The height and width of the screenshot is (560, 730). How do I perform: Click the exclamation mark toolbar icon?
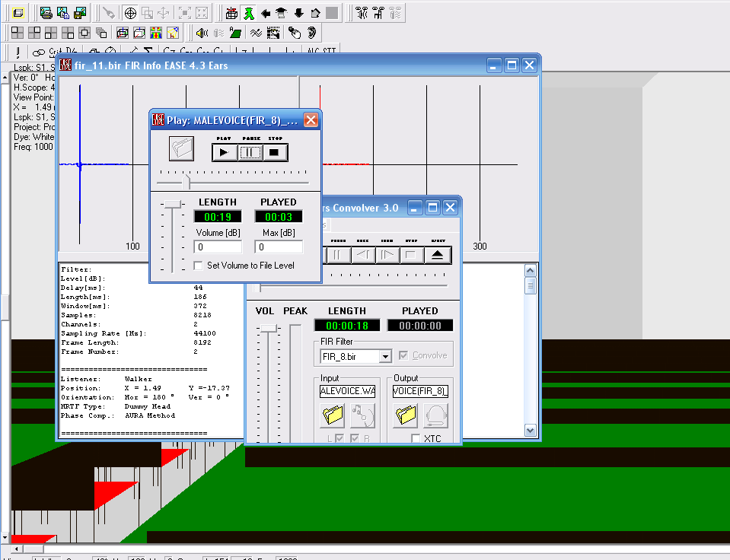[18, 52]
